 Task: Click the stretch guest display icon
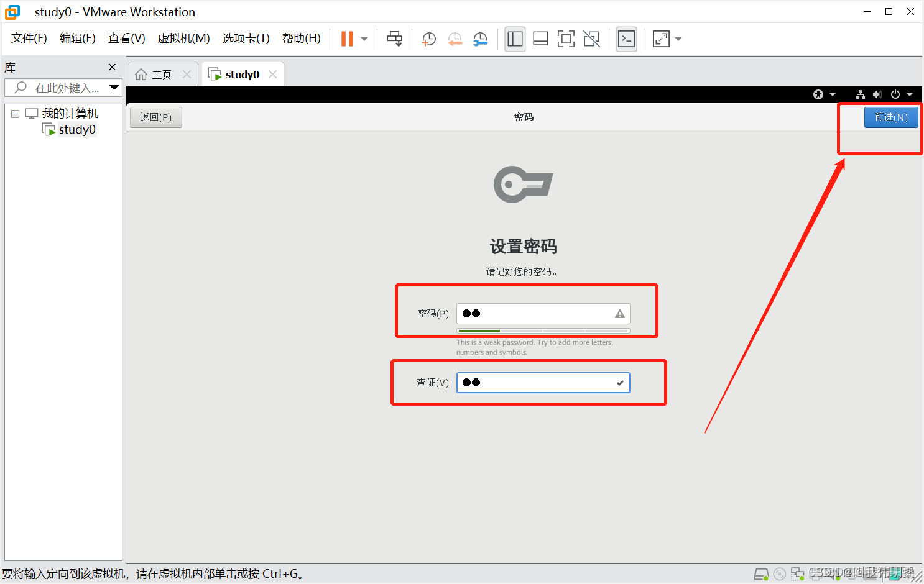[x=661, y=39]
